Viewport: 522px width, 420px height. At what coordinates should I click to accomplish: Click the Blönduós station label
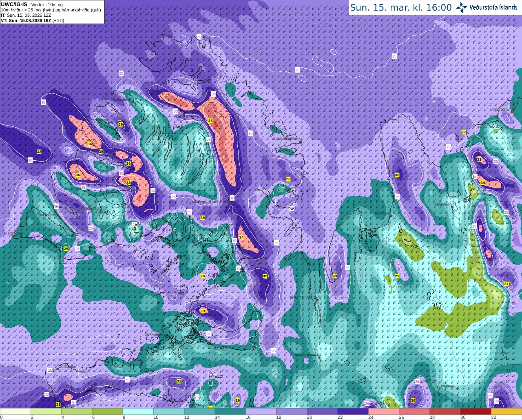tap(383, 213)
